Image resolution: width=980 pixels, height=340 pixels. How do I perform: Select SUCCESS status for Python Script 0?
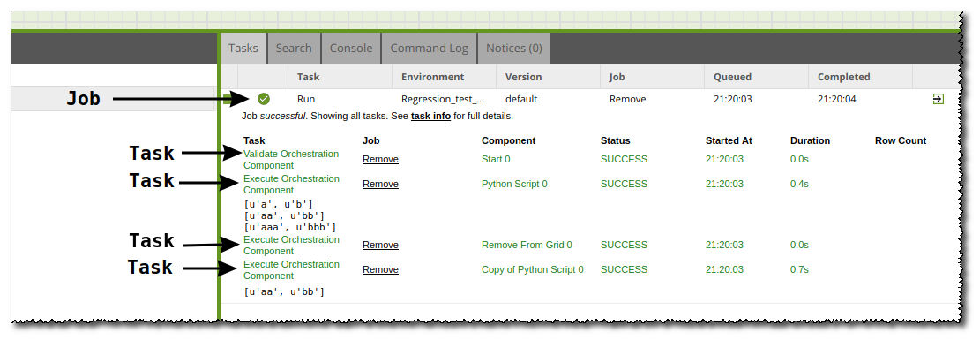tap(624, 184)
